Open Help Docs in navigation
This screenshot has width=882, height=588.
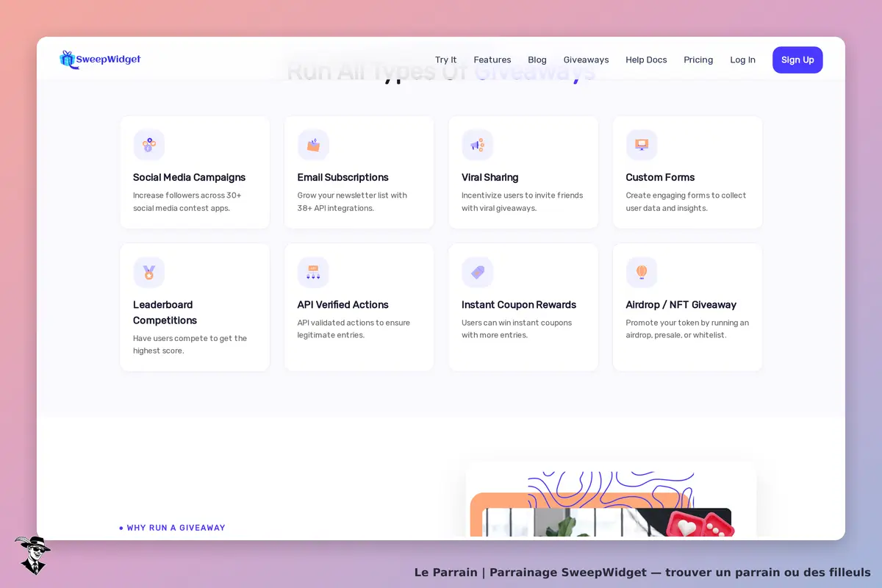point(646,60)
